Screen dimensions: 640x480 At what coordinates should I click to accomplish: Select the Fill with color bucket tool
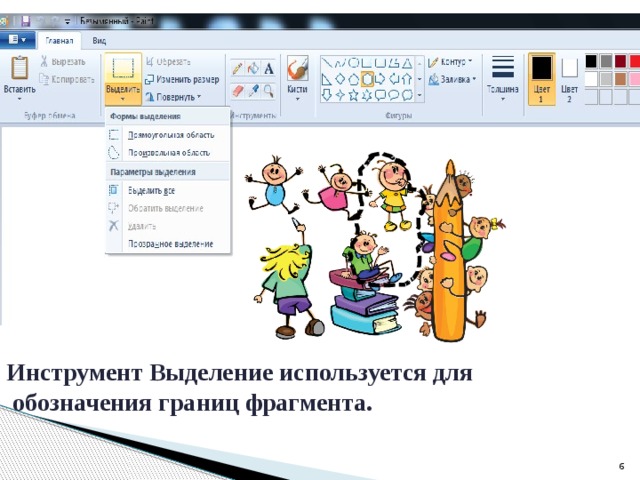click(253, 69)
